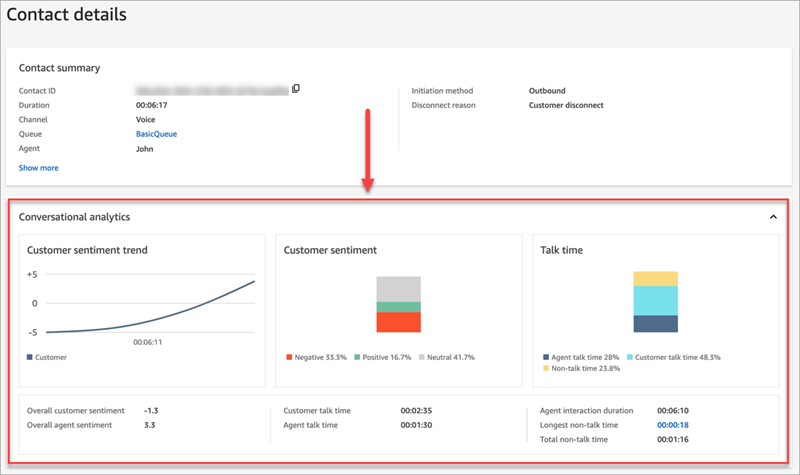Select the dark blue Agent talk segment
800x475 pixels.
point(656,323)
